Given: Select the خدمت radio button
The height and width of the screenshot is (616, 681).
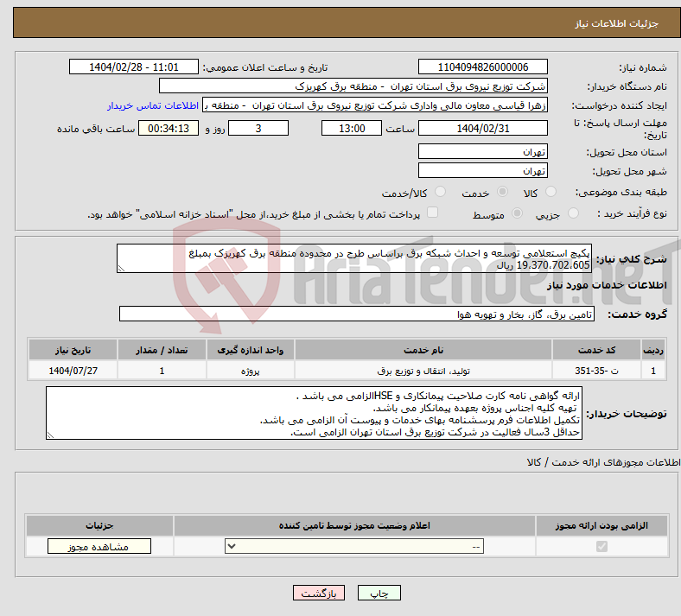Looking at the screenshot, I should (x=502, y=192).
